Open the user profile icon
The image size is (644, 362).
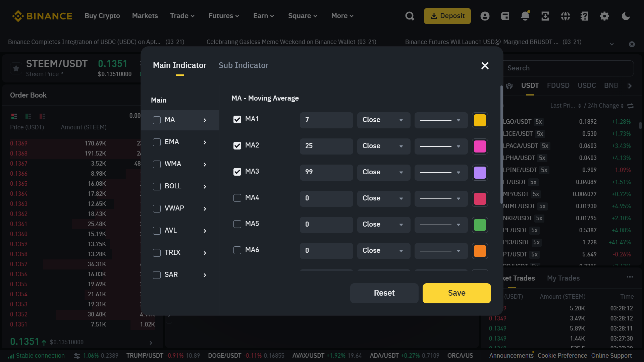(x=485, y=16)
